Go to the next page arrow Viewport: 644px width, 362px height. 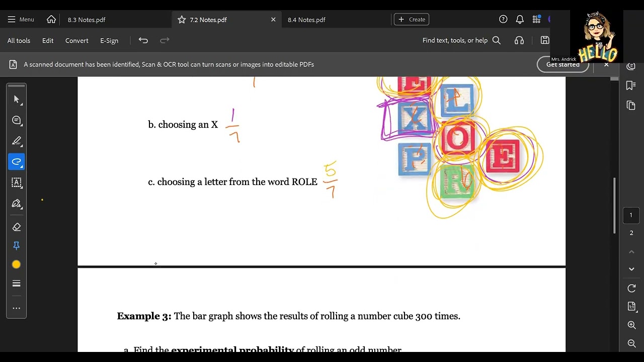[x=631, y=269]
